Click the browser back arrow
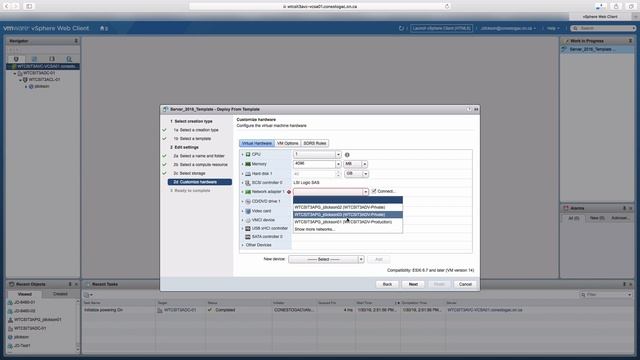This screenshot has height=360, width=640. 6,6
